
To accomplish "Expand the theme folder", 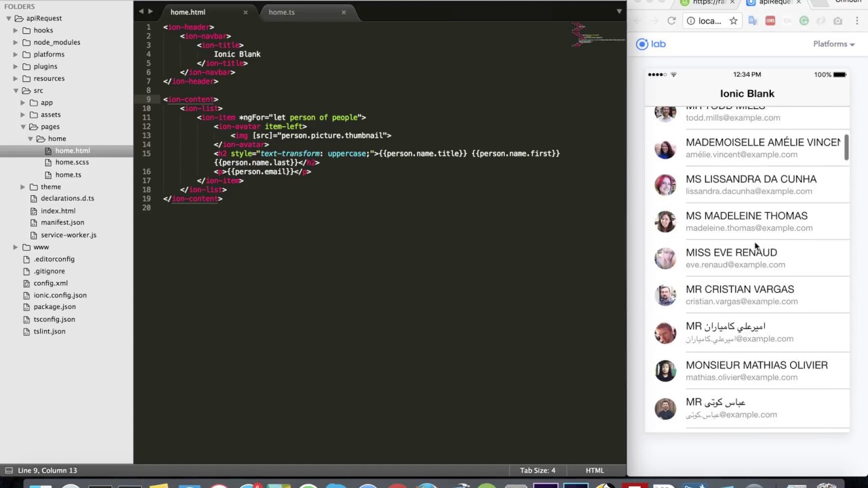I will (x=22, y=186).
